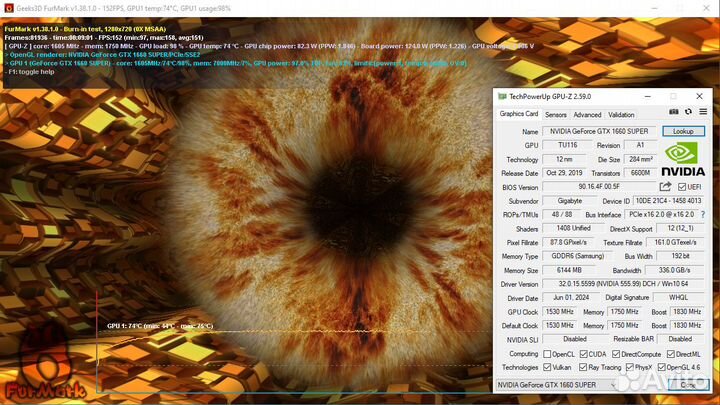Open the GPU-Z hamburger menu
This screenshot has width=720, height=405.
click(x=704, y=114)
